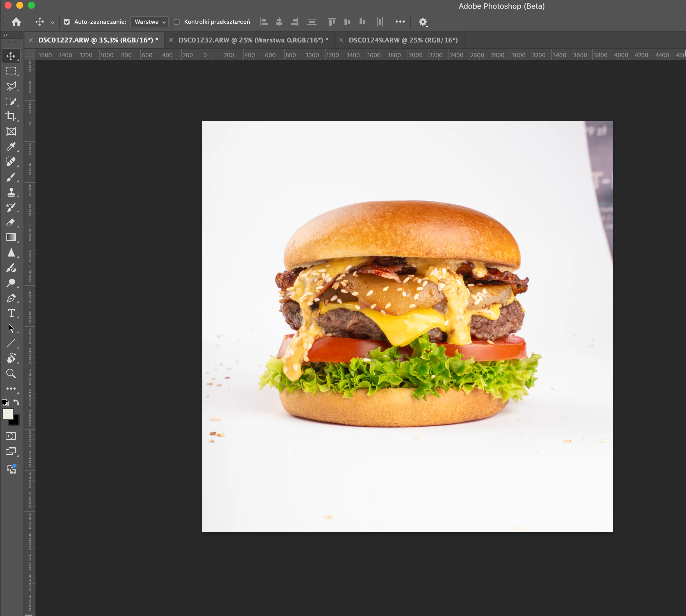Image resolution: width=686 pixels, height=616 pixels.
Task: Select the Rectangular Marquee tool
Action: click(x=11, y=71)
